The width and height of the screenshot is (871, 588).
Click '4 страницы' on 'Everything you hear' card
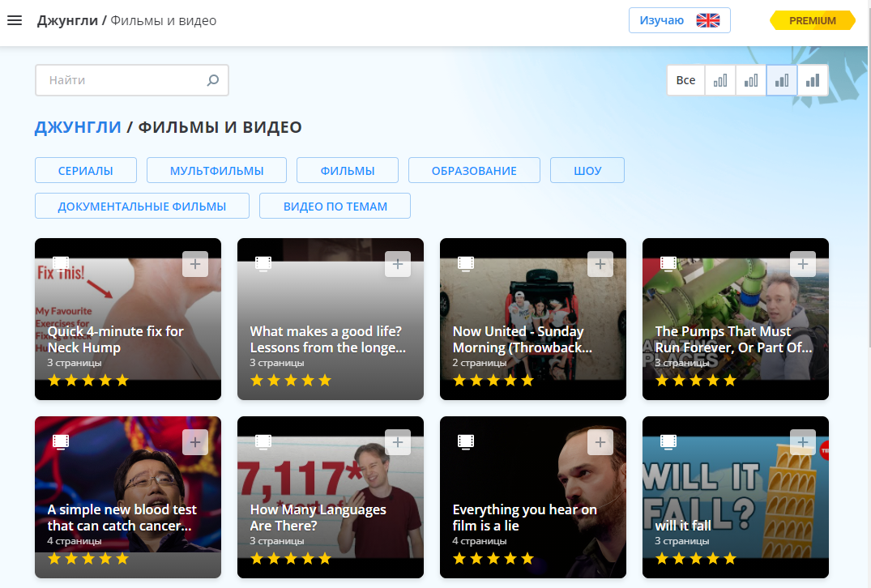pyautogui.click(x=480, y=541)
